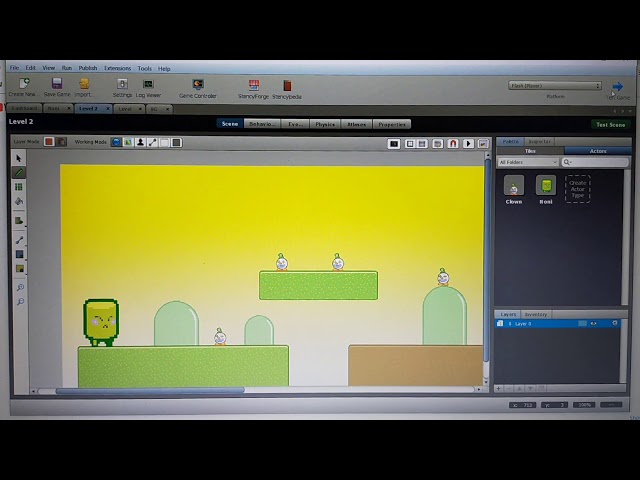Click the horizontal scene scrollbar
Viewport: 640px width, 480px height.
tap(150, 390)
